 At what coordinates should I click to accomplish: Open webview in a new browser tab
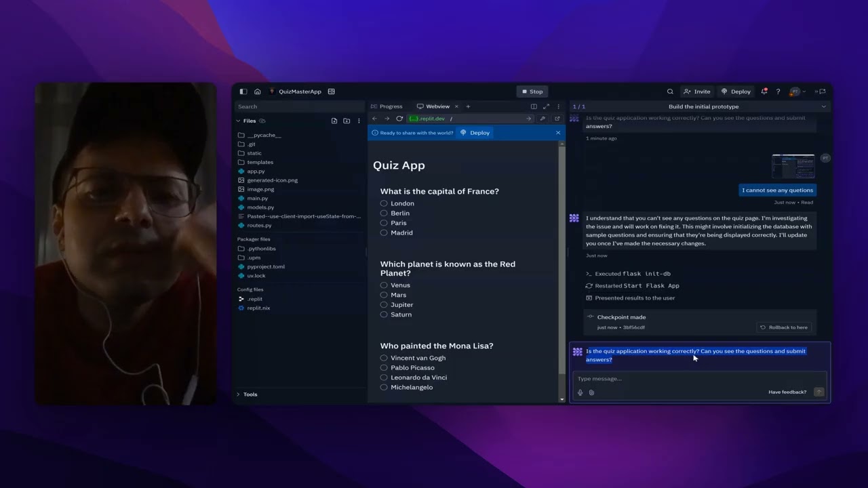click(557, 119)
